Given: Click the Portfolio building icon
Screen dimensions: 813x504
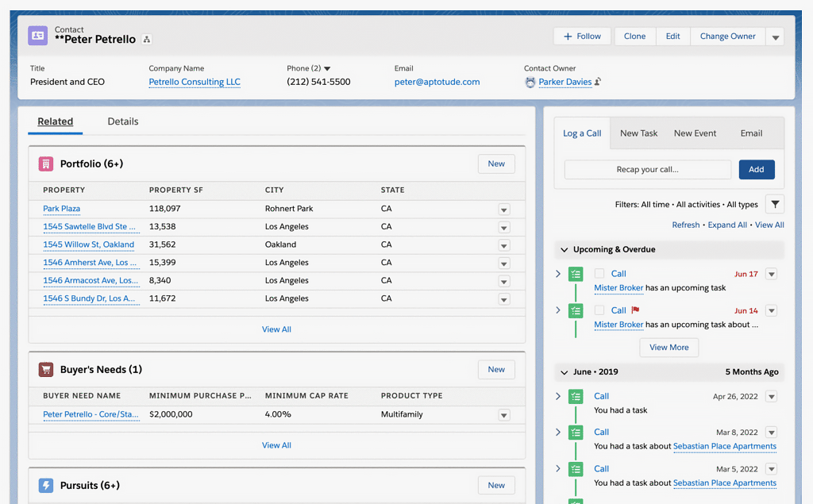Looking at the screenshot, I should coord(46,164).
